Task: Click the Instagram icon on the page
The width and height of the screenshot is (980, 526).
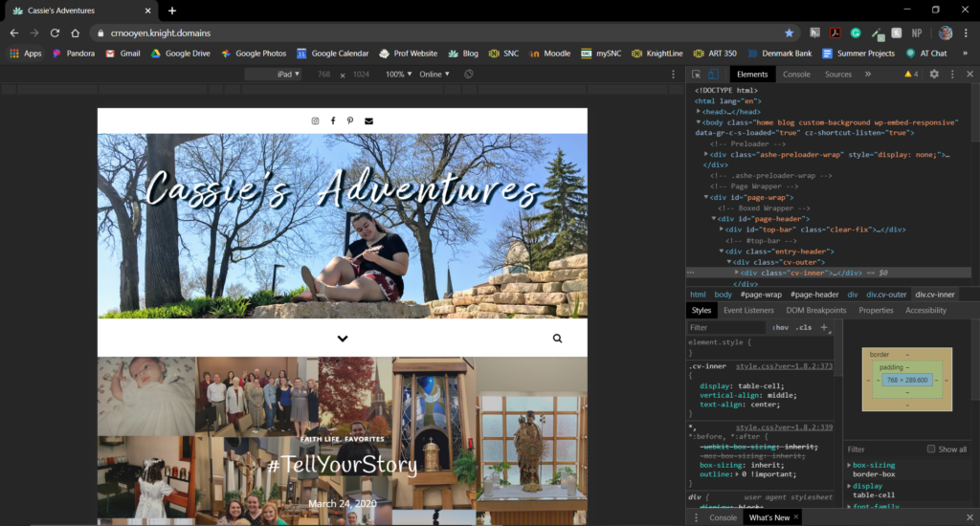Action: [x=315, y=121]
